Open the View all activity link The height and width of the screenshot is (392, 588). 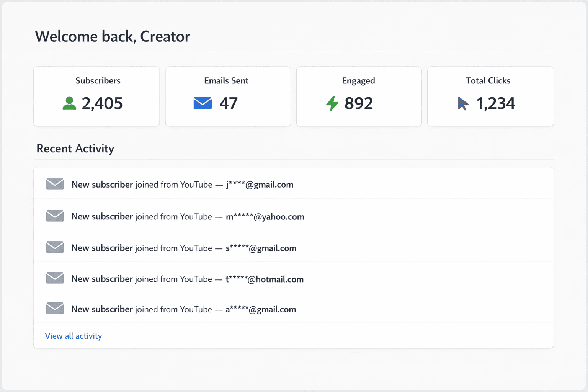pos(73,336)
